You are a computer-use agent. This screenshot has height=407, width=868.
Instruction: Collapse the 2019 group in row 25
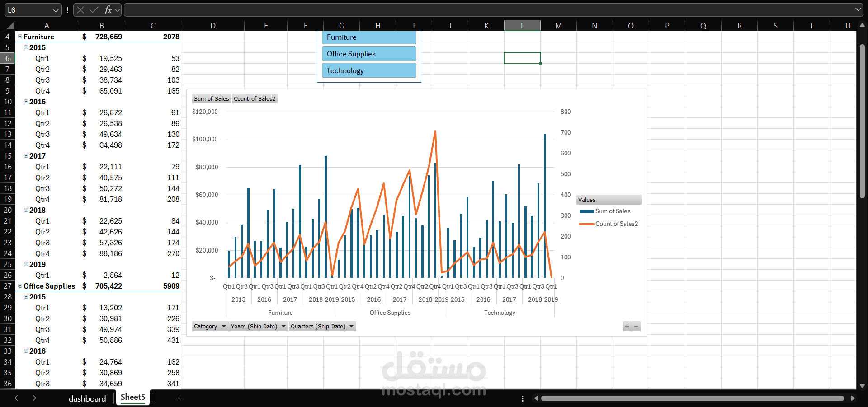tap(26, 264)
